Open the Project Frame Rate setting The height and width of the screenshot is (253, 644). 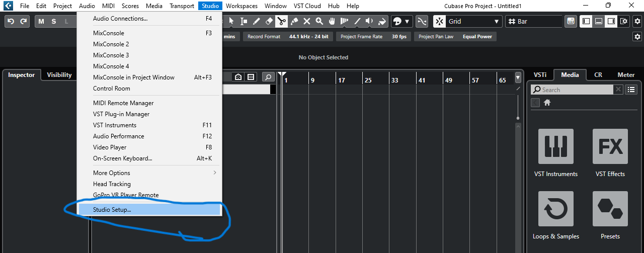click(x=373, y=37)
